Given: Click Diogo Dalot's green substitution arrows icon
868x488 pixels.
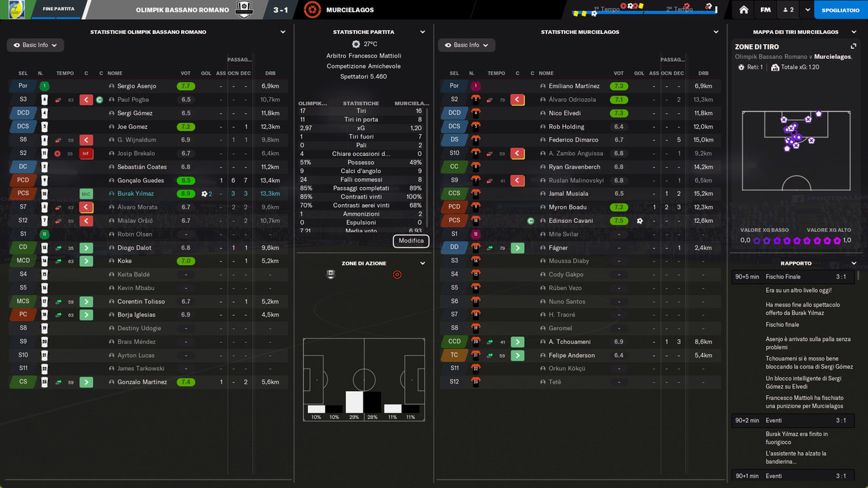Looking at the screenshot, I should 58,248.
